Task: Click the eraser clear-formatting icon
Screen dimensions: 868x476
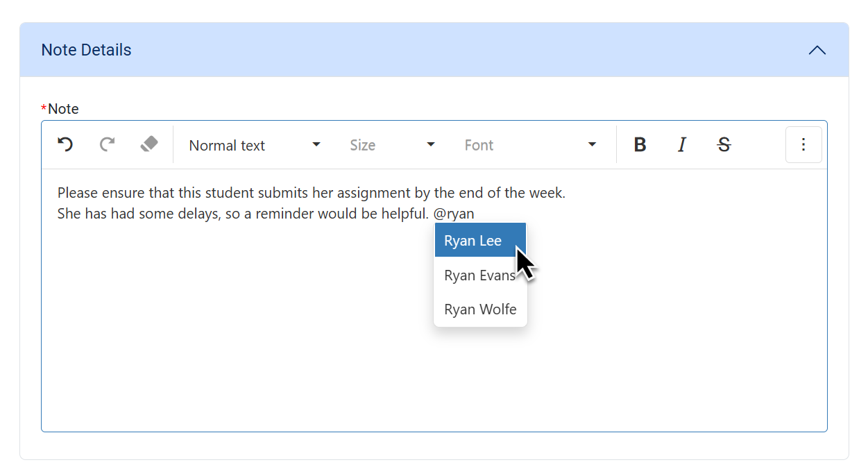Action: tap(149, 144)
